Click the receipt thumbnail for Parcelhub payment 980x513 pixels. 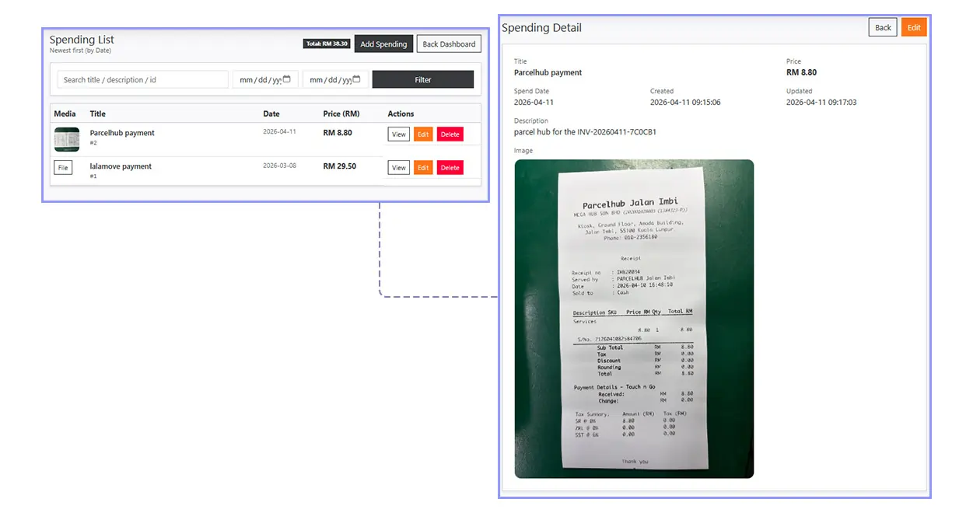(66, 139)
